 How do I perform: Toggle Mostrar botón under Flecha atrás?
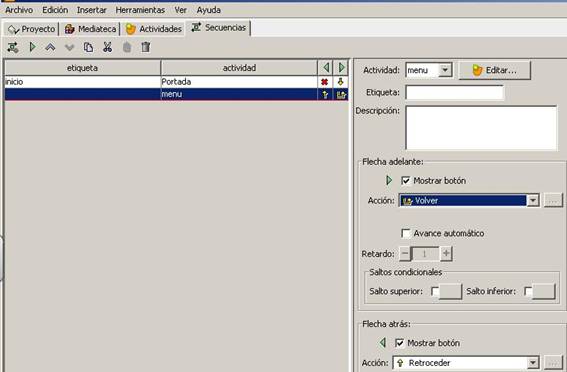400,343
